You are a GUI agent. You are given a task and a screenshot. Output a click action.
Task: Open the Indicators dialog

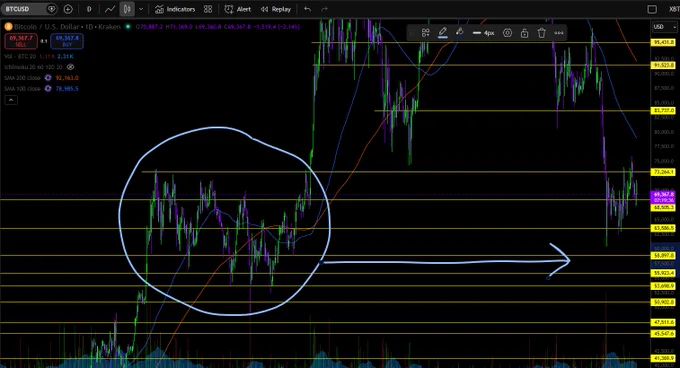point(175,9)
